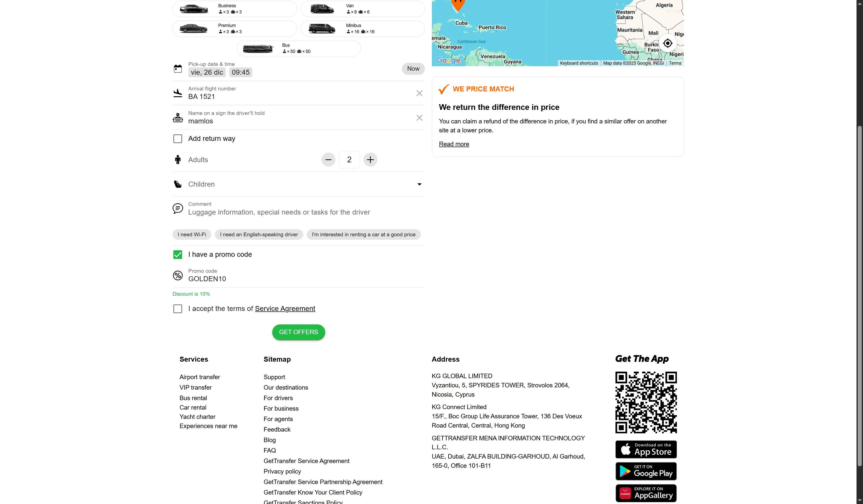This screenshot has height=504, width=863.
Task: Select the Minibus vehicle class
Action: point(362,28)
